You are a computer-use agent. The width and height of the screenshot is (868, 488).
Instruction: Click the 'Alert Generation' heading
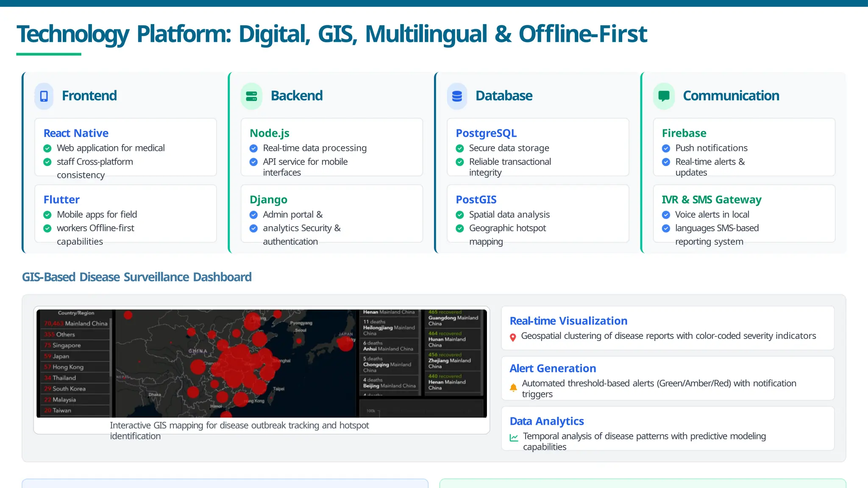point(553,369)
